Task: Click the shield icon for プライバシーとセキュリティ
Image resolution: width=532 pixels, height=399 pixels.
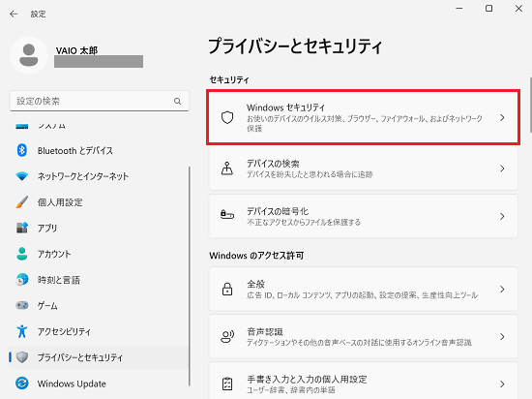Action: 22,357
